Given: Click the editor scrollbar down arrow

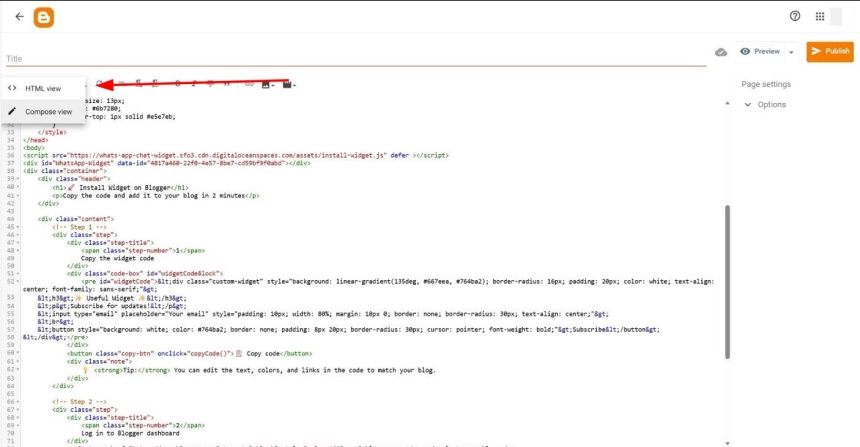Looking at the screenshot, I should [727, 443].
